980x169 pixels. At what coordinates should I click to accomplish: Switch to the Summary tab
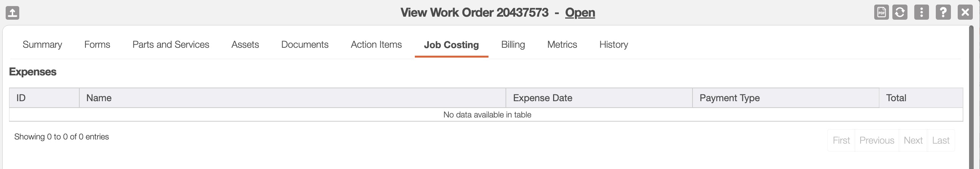pyautogui.click(x=42, y=45)
